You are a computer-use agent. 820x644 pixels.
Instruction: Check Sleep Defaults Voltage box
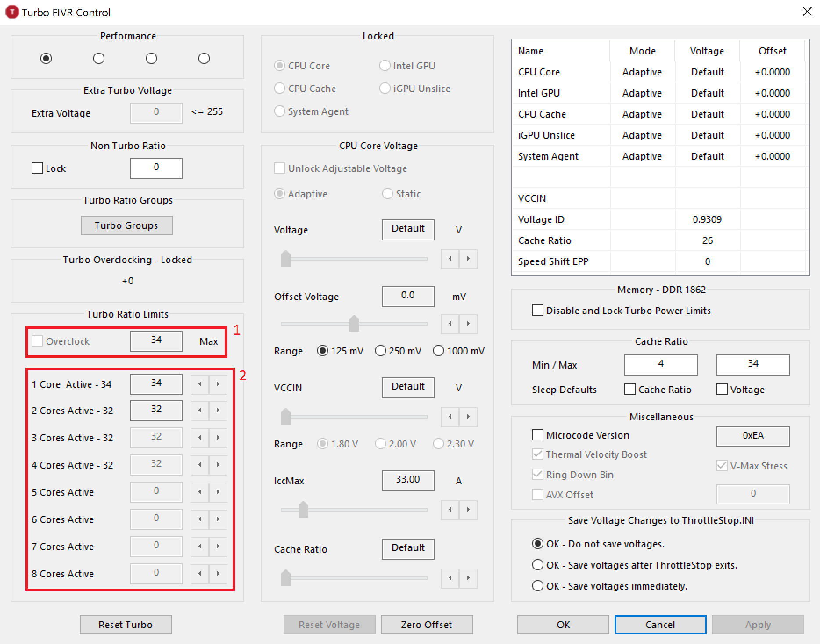722,390
